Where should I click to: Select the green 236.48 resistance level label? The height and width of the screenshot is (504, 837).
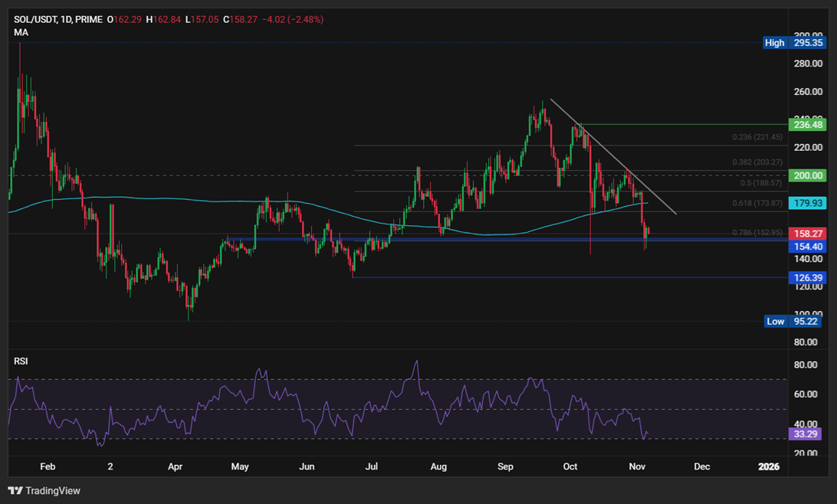click(x=807, y=124)
